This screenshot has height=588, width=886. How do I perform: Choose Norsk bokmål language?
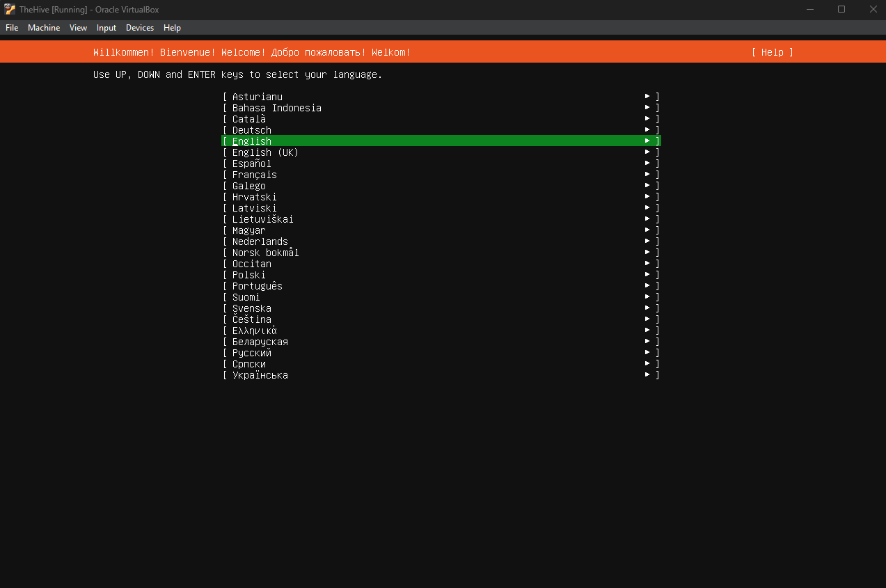(266, 253)
